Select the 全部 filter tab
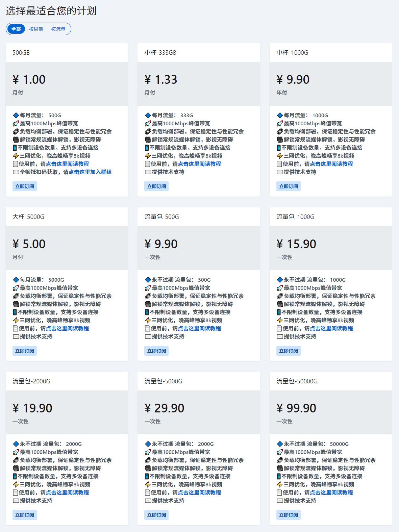Screen dimensions: 399x532 tap(16, 29)
